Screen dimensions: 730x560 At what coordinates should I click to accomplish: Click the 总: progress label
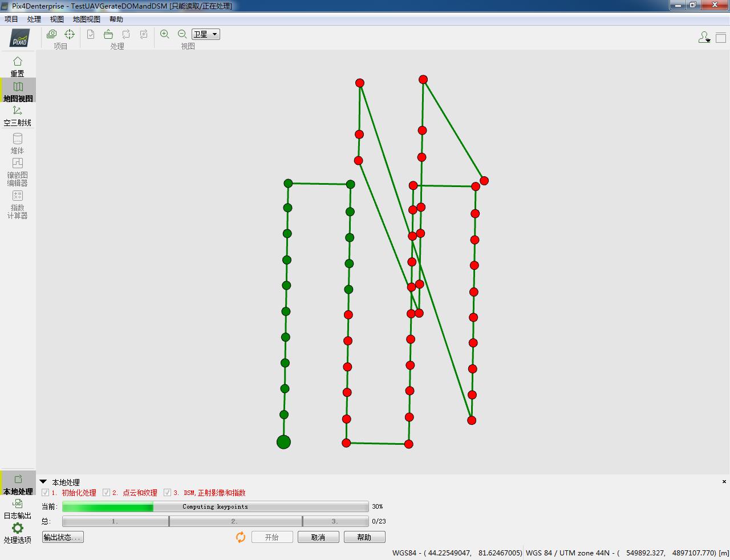tap(46, 521)
